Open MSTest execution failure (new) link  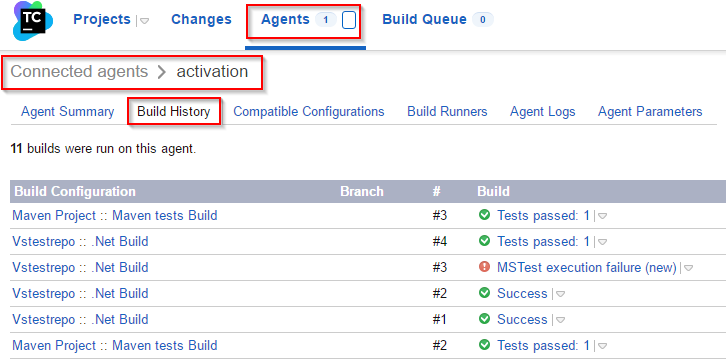pos(587,268)
